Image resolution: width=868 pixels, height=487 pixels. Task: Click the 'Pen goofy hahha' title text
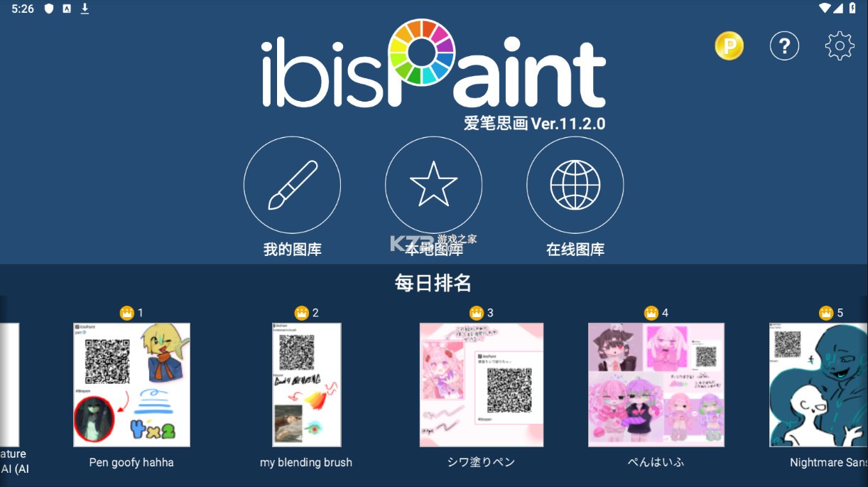pyautogui.click(x=131, y=462)
